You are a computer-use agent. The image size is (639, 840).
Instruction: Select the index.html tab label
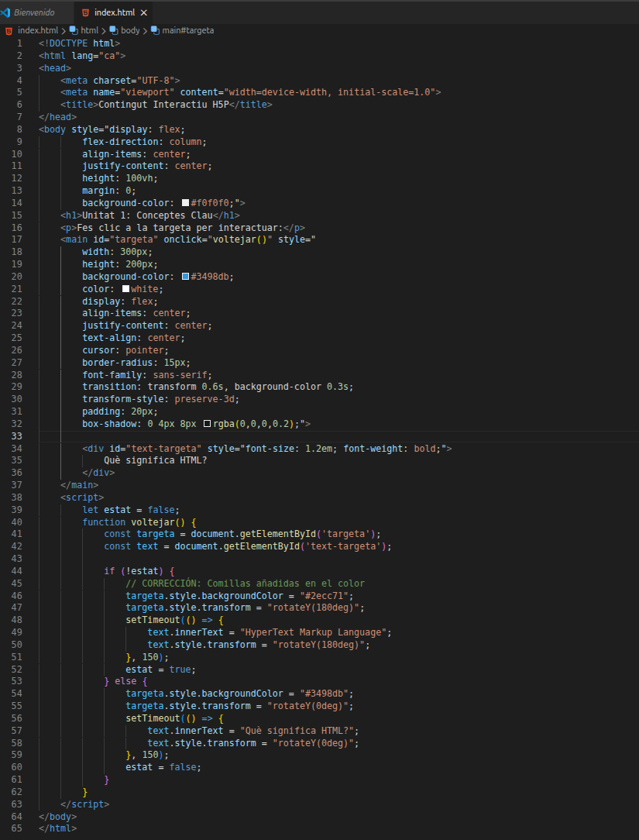tap(114, 12)
